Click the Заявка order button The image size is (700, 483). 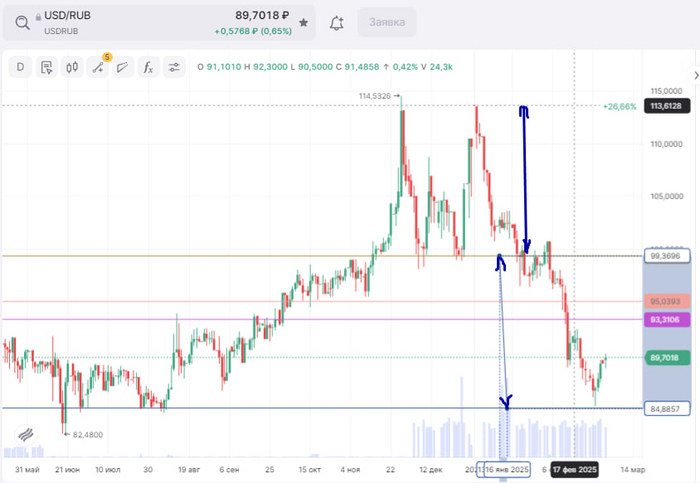point(387,22)
